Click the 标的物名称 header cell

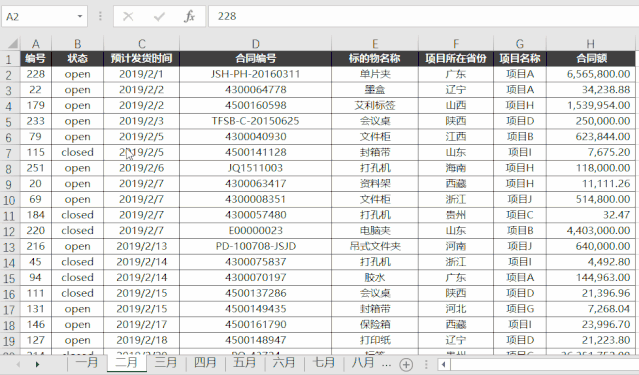point(375,58)
